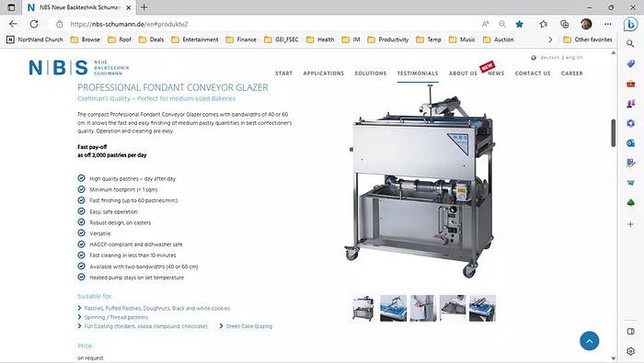Viewport: 644px width, 363px height.
Task: Open Favorites menu icon
Action: coord(544,24)
